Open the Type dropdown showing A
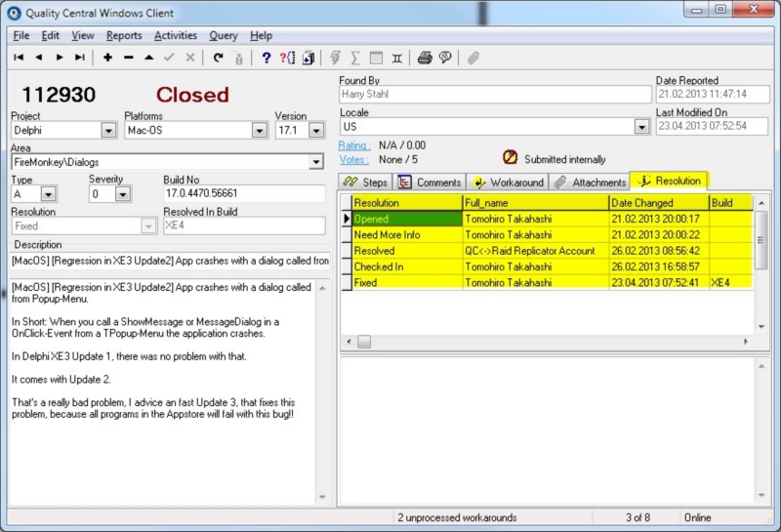The width and height of the screenshot is (781, 532). tap(48, 194)
